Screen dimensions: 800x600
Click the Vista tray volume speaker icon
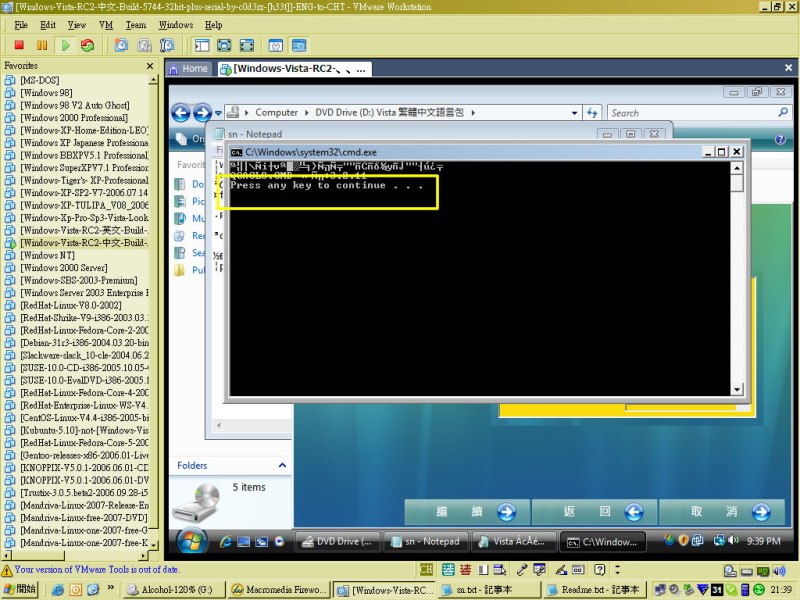[733, 540]
